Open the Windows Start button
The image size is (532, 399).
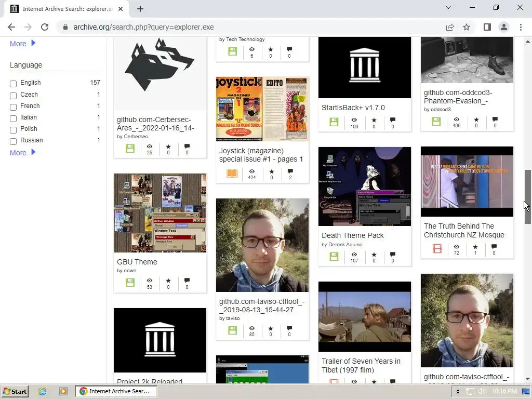[14, 392]
